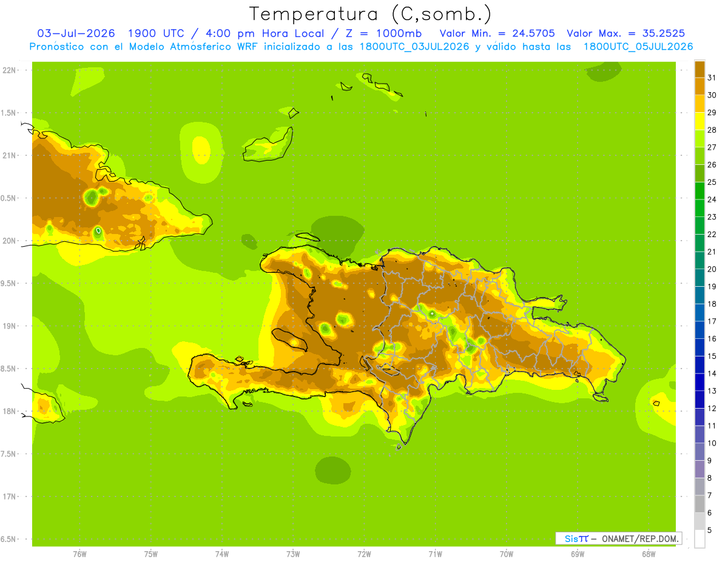Image resolution: width=728 pixels, height=562 pixels.
Task: Pick the gold legend band between 29 and 30
Action: (699, 104)
